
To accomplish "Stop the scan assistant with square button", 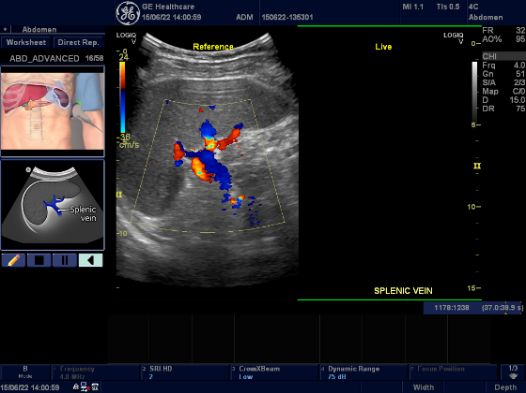I will pyautogui.click(x=39, y=260).
